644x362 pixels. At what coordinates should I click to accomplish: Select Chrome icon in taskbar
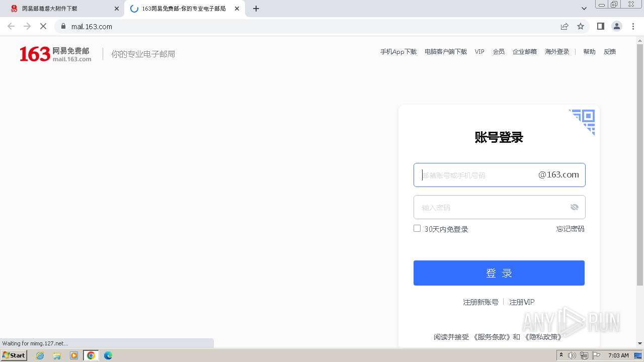pyautogui.click(x=91, y=355)
